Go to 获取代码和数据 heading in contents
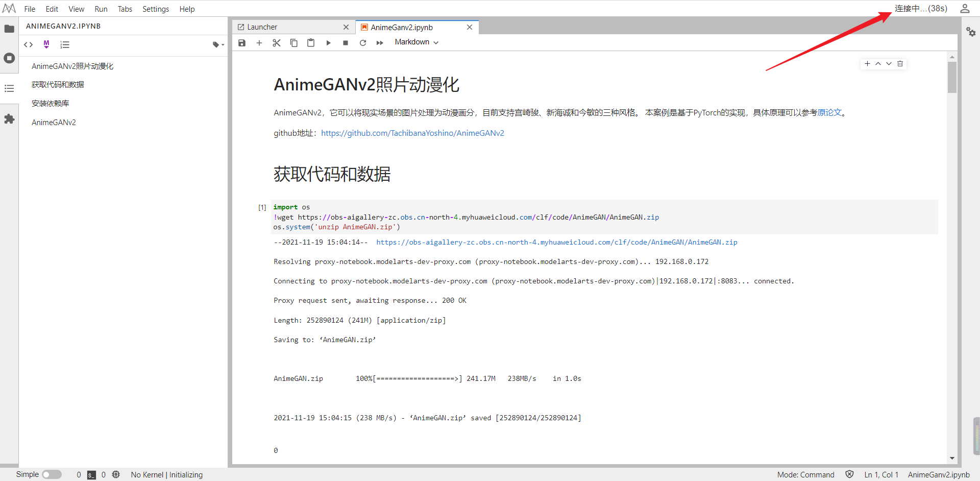The image size is (980, 481). pyautogui.click(x=58, y=85)
